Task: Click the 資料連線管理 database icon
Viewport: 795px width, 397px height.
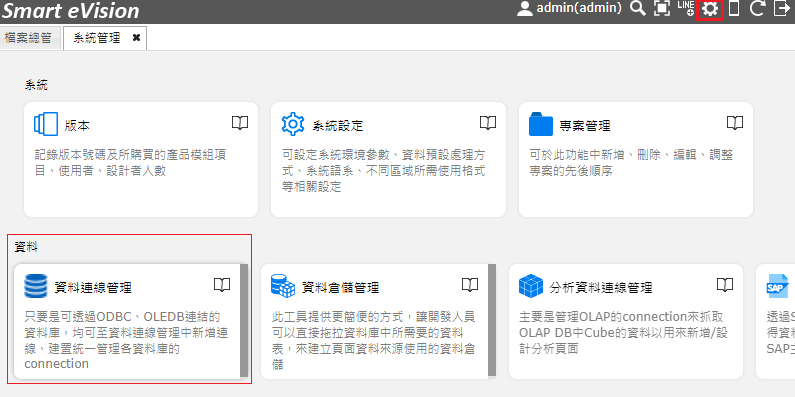Action: 35,286
